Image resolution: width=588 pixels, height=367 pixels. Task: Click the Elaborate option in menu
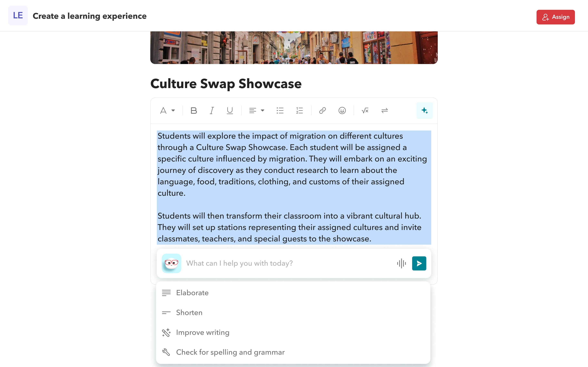click(192, 293)
